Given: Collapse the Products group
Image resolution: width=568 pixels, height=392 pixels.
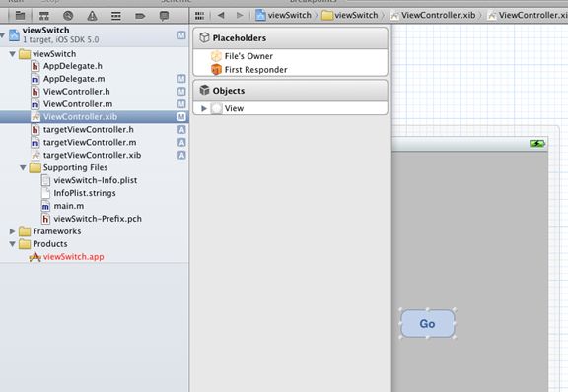Looking at the screenshot, I should 12,244.
